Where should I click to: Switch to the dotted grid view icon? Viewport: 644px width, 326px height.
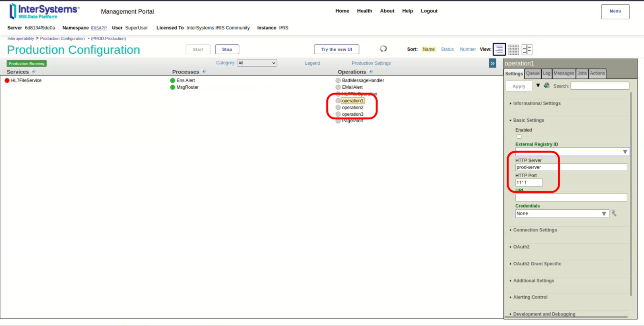[513, 49]
